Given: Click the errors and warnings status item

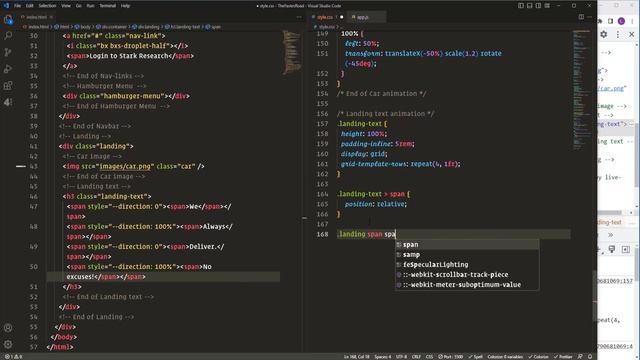Looking at the screenshot, I should click(x=13, y=356).
